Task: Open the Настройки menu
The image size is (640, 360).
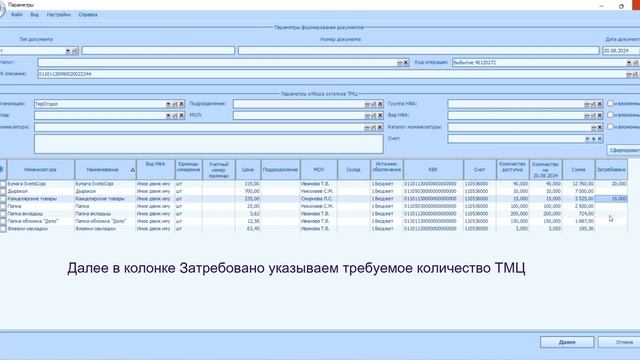Action: coord(58,15)
